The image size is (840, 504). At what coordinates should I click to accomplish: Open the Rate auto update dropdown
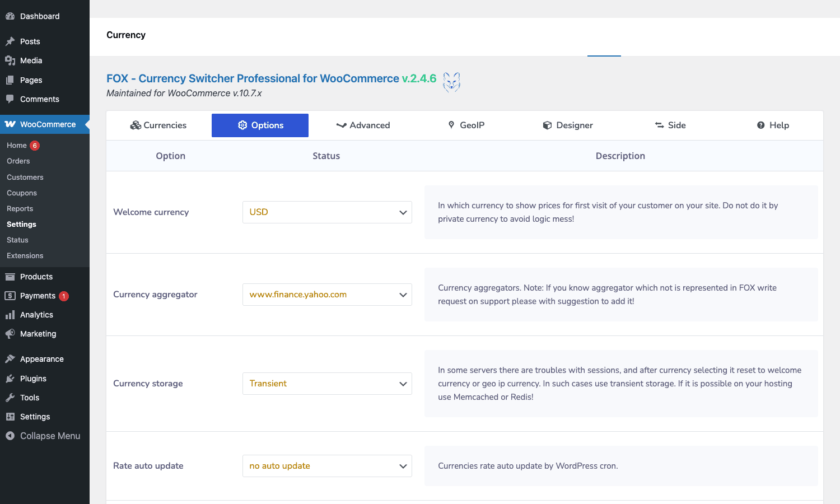[327, 466]
